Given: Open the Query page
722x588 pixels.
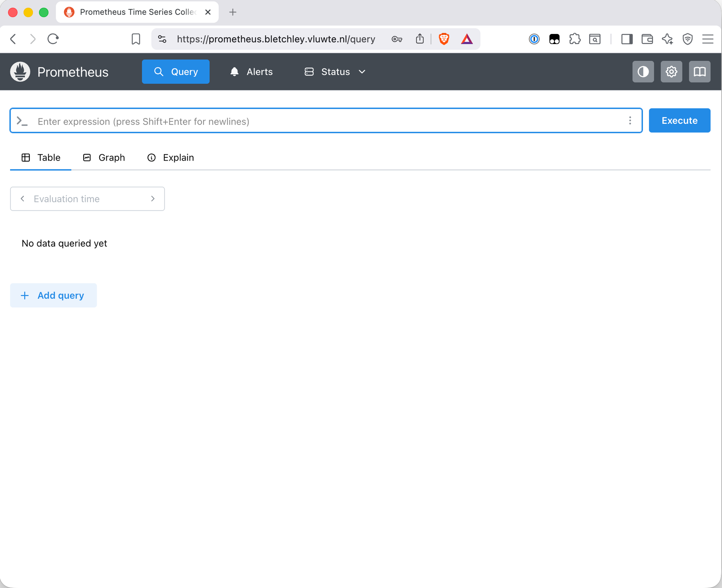Looking at the screenshot, I should (x=175, y=71).
